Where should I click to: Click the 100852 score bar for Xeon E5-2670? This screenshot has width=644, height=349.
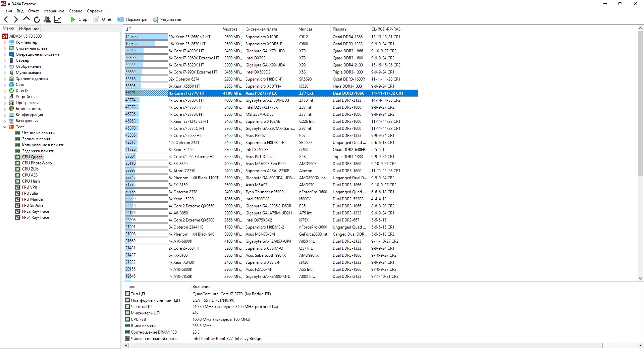click(146, 44)
